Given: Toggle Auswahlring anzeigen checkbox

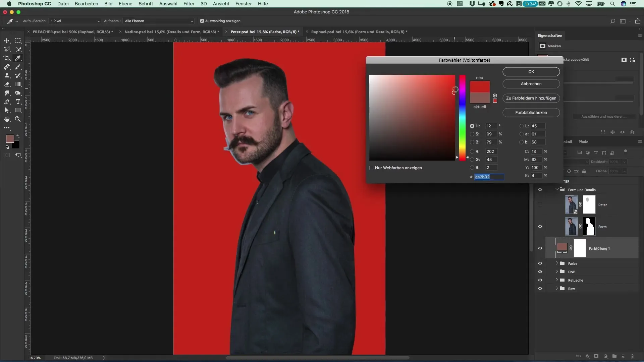Looking at the screenshot, I should tap(202, 21).
